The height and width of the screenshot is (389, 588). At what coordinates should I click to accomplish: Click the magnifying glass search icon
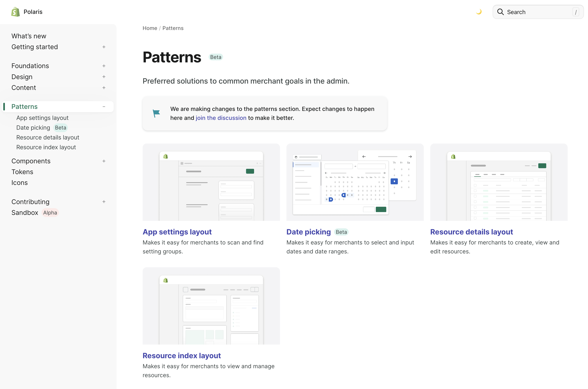coord(500,12)
